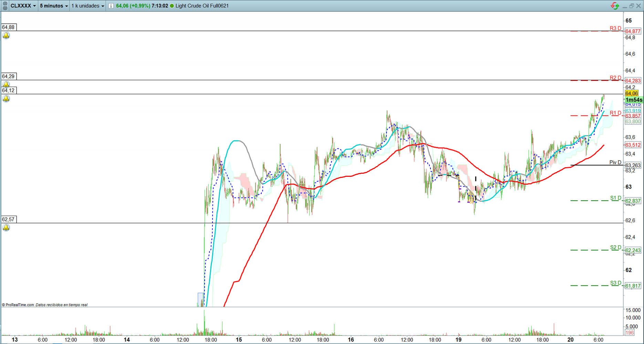Open the instrument info icon
This screenshot has width=644, height=344.
111,6
